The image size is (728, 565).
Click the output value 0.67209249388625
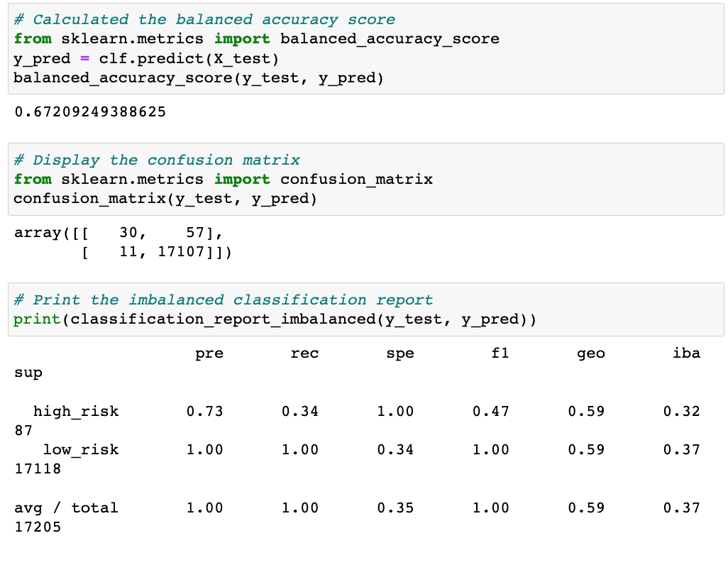click(x=90, y=112)
